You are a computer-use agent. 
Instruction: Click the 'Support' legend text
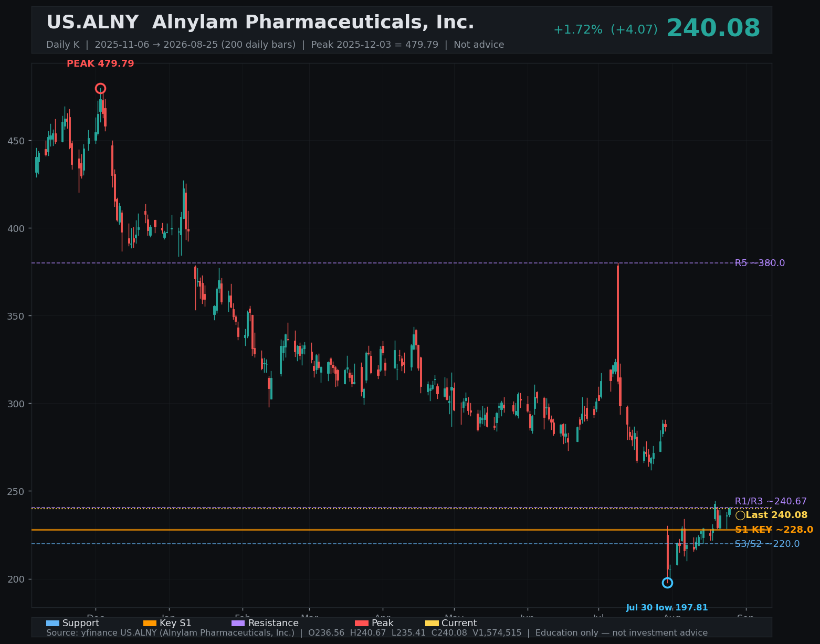tap(81, 623)
